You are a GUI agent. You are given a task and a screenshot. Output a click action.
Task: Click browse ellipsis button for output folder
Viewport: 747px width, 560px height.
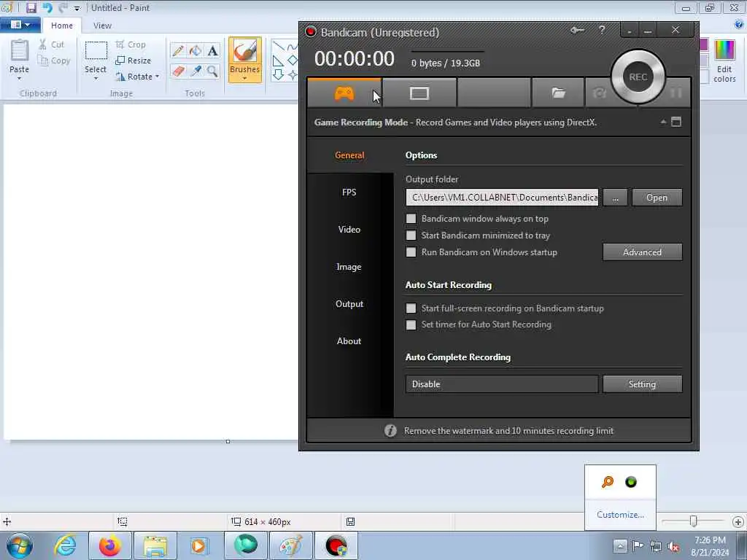(x=615, y=198)
